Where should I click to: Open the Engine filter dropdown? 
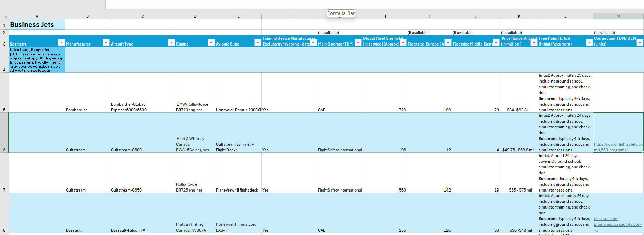point(211,43)
